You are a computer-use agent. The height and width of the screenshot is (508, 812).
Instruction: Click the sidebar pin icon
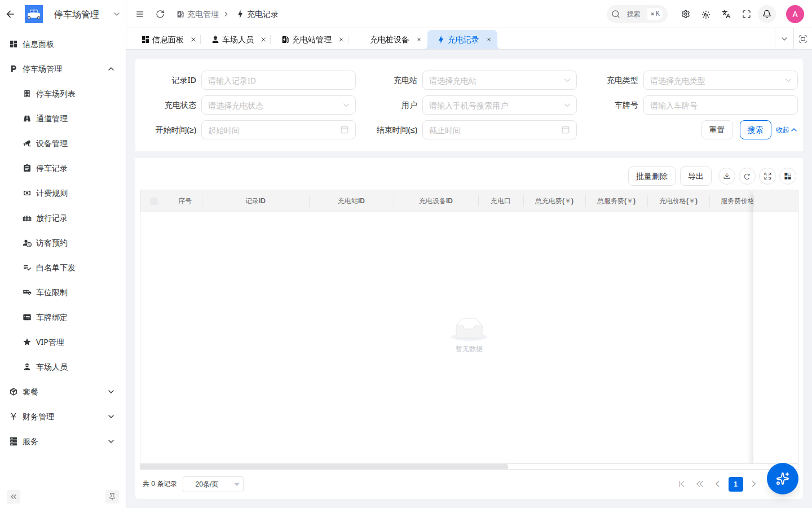[x=112, y=497]
